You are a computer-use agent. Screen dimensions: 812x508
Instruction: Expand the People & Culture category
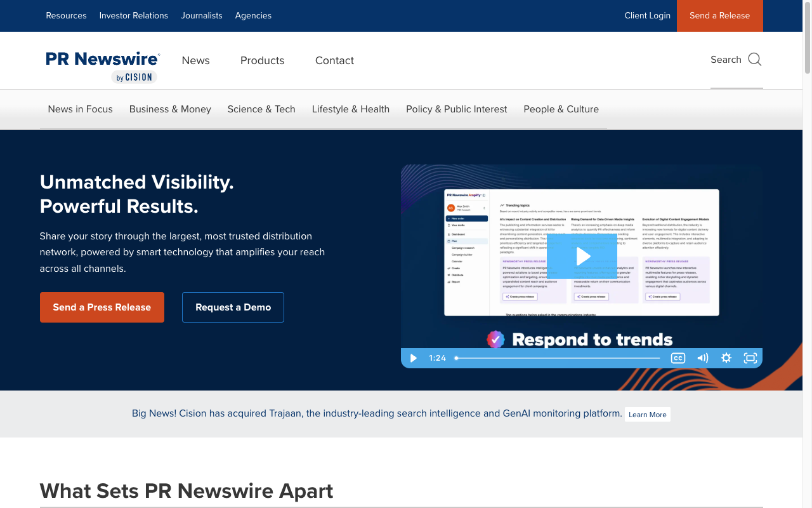click(x=561, y=109)
